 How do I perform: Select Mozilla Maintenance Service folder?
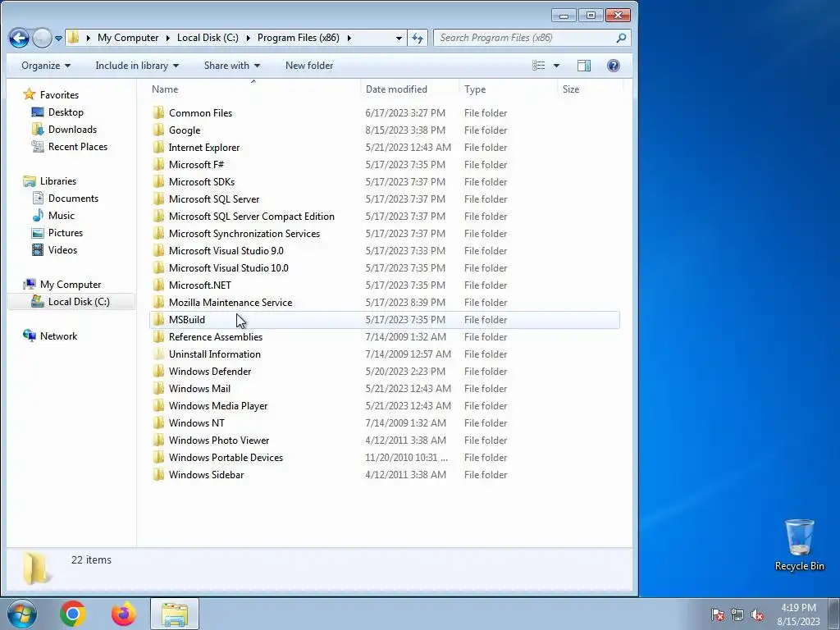[231, 302]
